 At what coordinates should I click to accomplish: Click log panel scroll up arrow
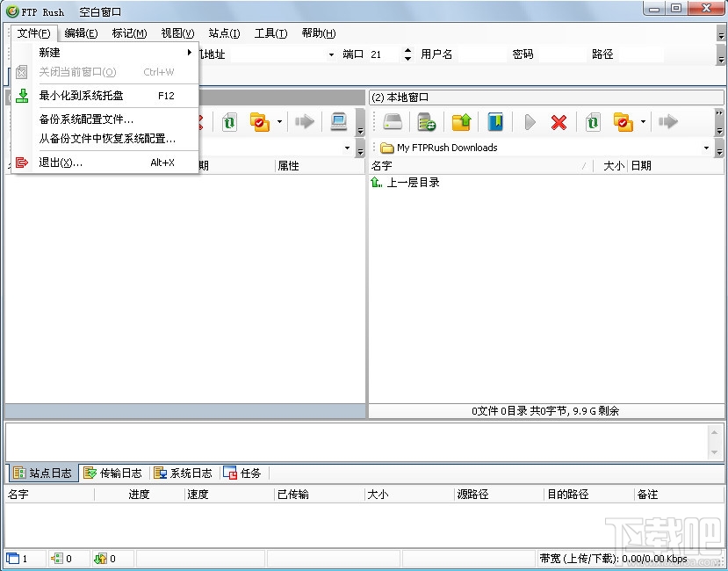click(714, 432)
